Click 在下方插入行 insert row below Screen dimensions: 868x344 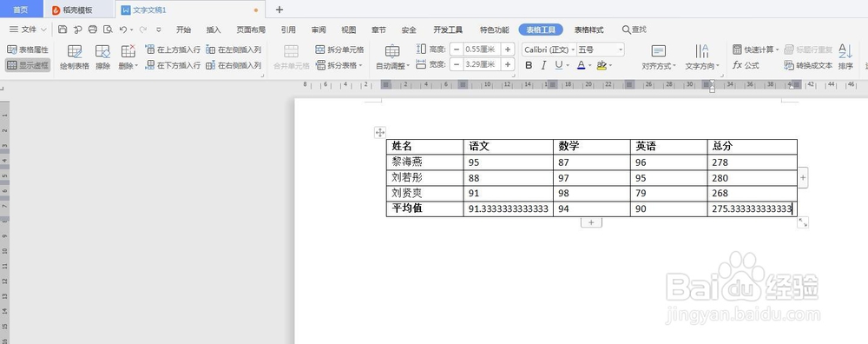pyautogui.click(x=173, y=65)
